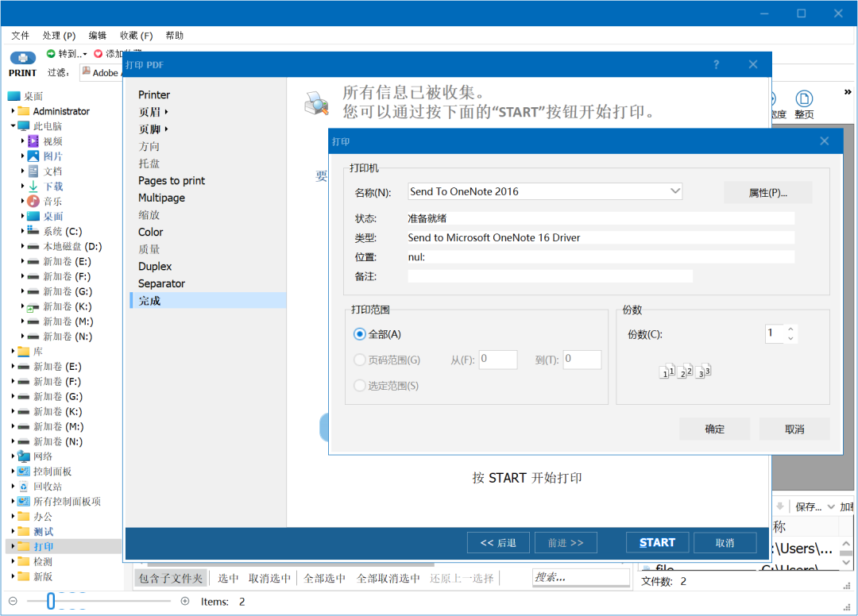Click 确定 in the 打印 dialog

click(x=715, y=429)
